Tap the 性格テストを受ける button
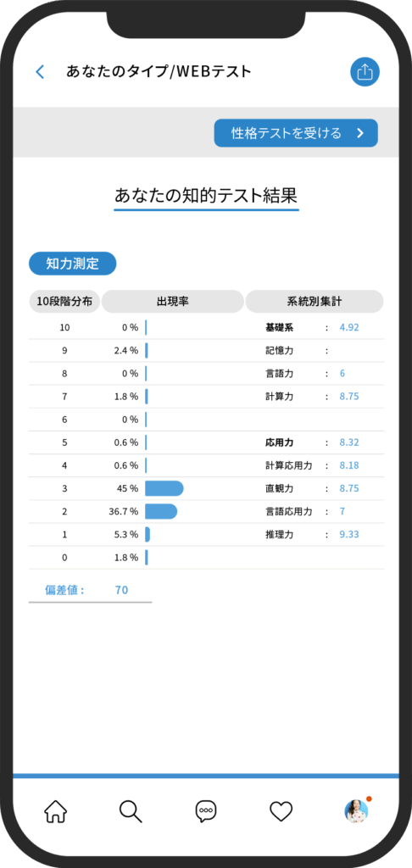The height and width of the screenshot is (868, 412). coord(296,133)
